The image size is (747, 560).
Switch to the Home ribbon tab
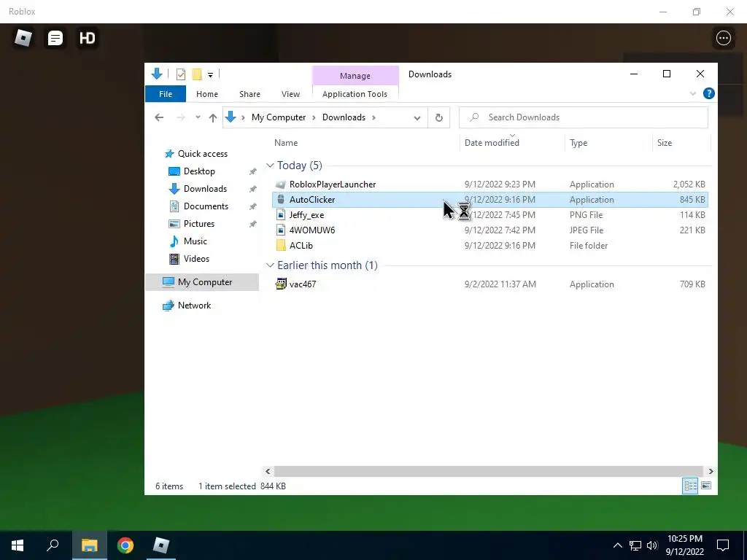(x=206, y=94)
